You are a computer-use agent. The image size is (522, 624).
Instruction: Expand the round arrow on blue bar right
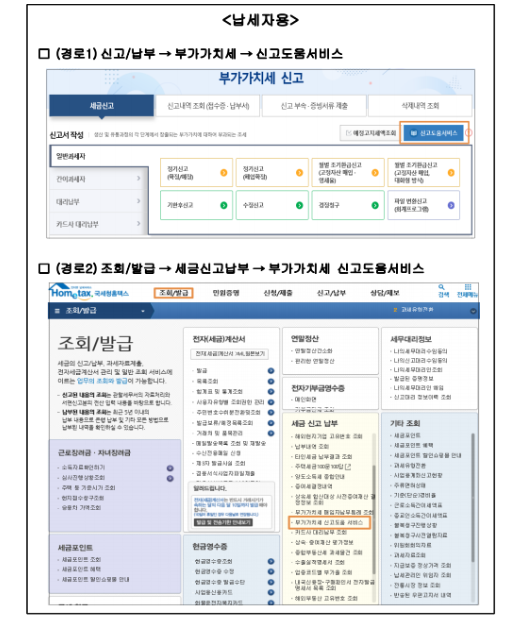tap(473, 311)
